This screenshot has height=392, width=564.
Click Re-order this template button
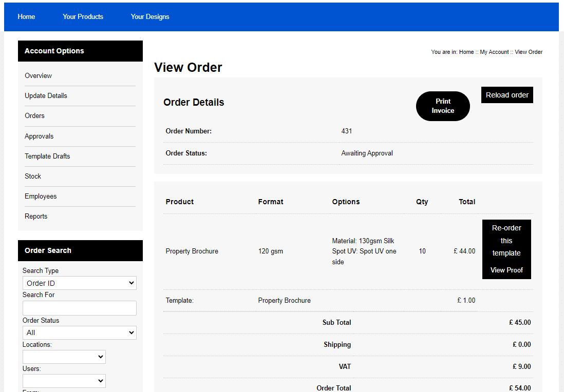point(506,241)
